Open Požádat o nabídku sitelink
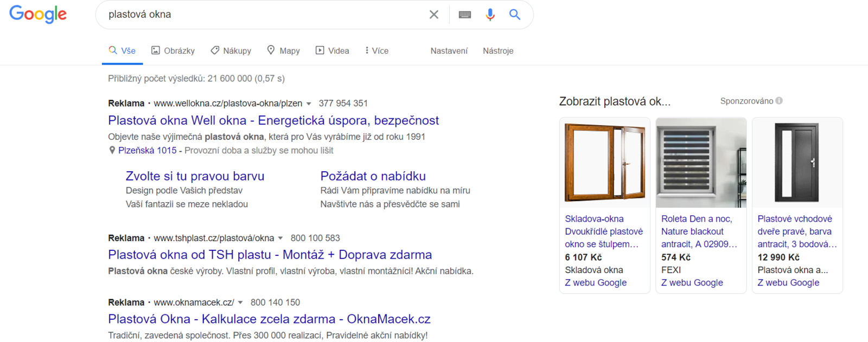Image resolution: width=868 pixels, height=342 pixels. click(x=373, y=176)
